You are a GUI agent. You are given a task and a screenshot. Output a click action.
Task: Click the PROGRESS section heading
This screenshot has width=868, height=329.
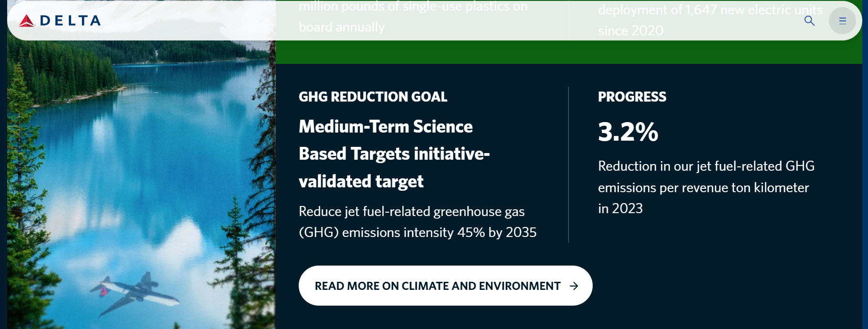(x=632, y=97)
